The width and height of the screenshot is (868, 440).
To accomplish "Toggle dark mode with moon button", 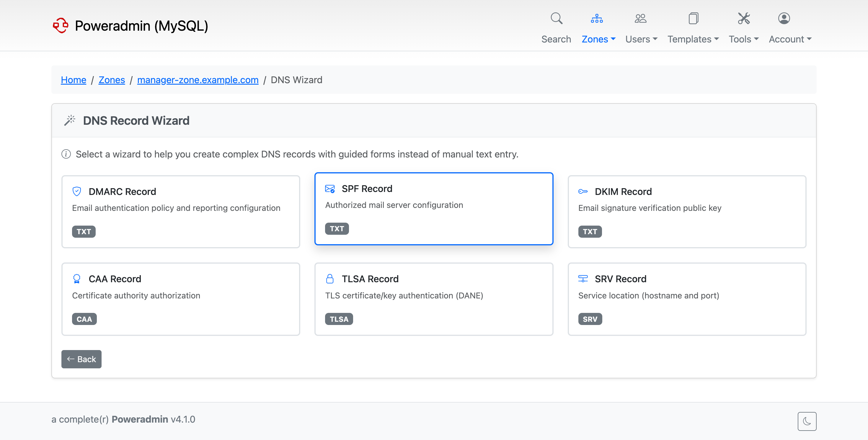I will click(x=807, y=421).
